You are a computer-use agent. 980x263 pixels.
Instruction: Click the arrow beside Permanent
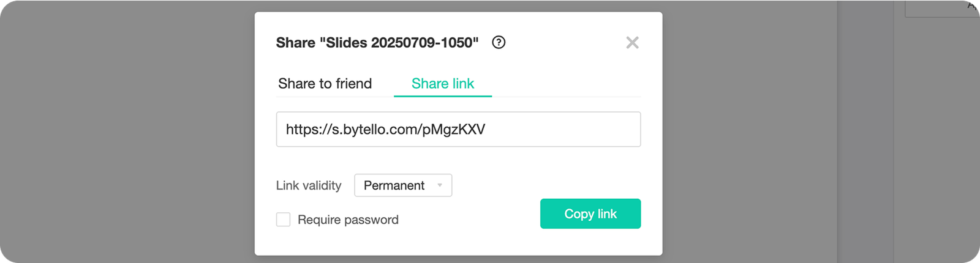tap(440, 185)
